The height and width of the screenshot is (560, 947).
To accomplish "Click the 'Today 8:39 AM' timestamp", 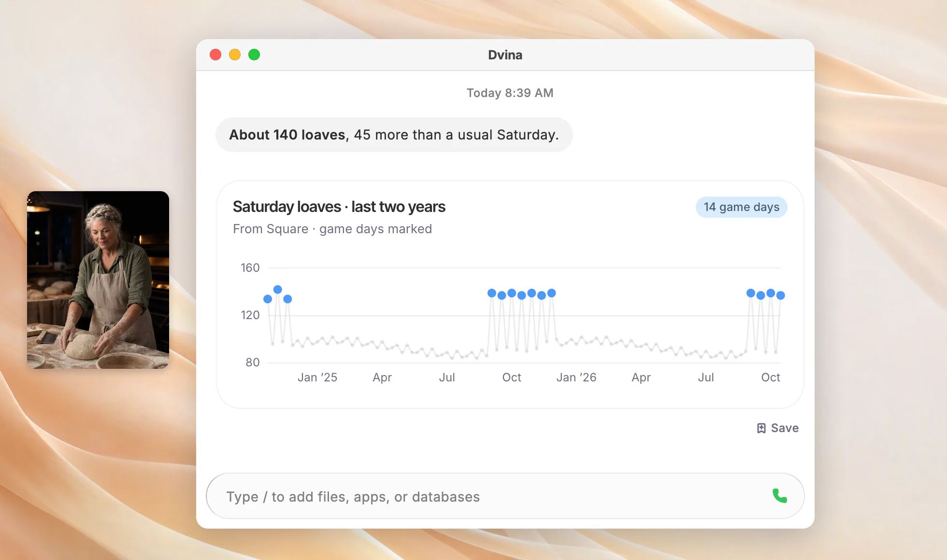I will [x=510, y=93].
